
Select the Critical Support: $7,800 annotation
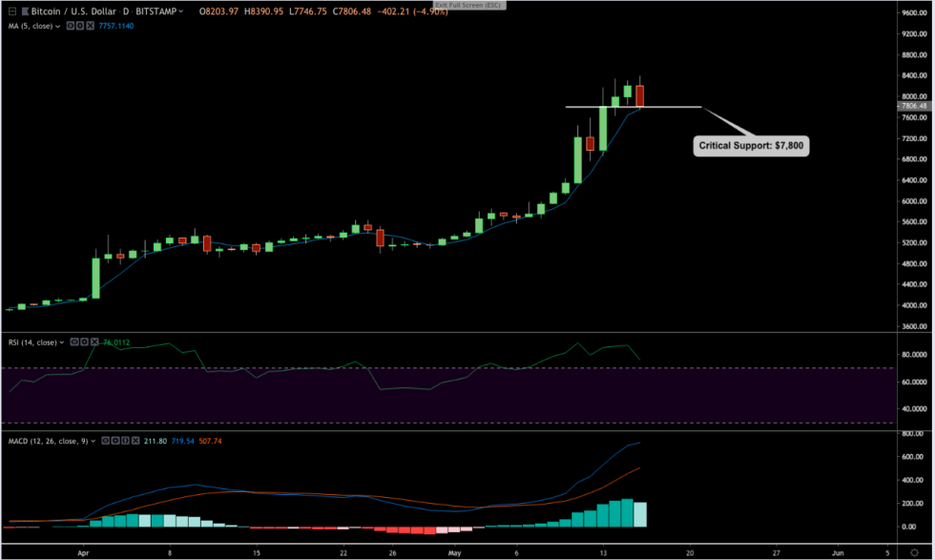pos(751,144)
